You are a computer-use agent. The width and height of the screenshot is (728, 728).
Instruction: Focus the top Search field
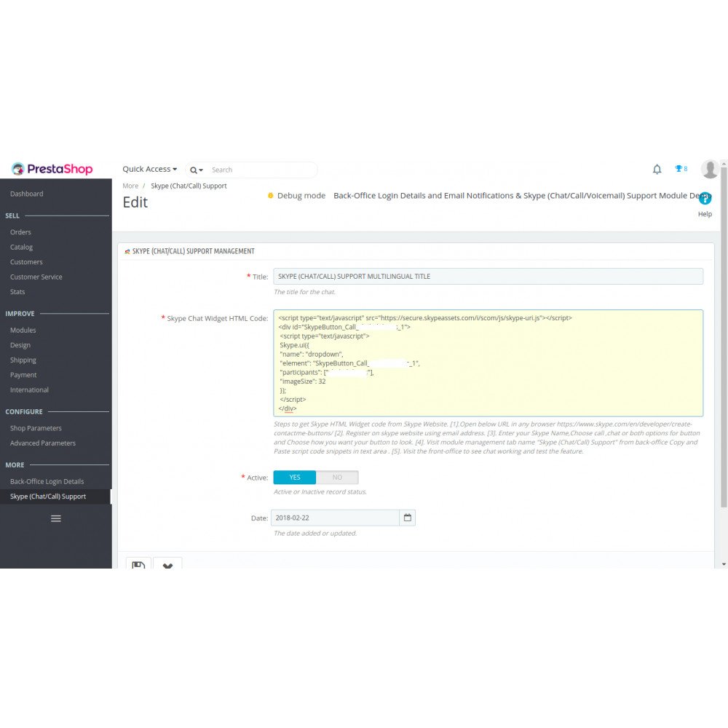click(x=262, y=170)
